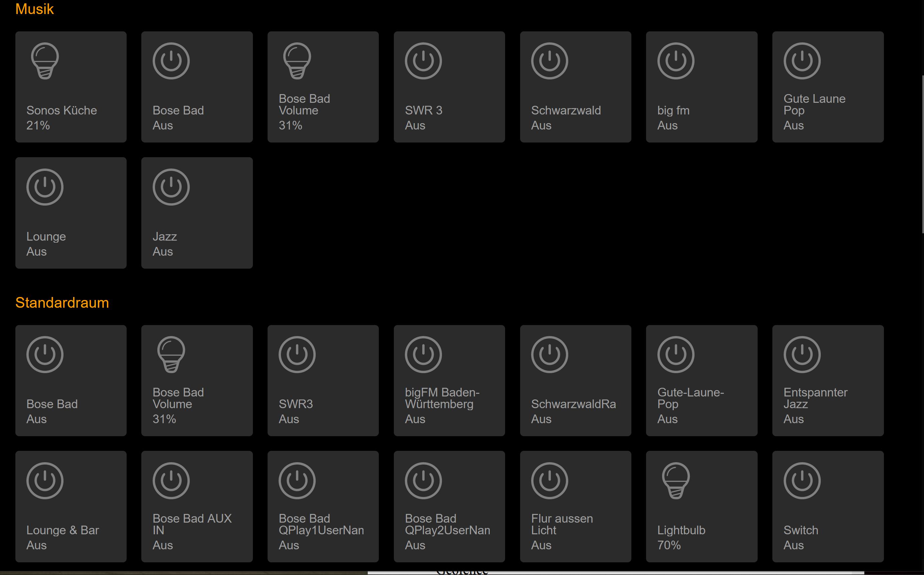Click the Standardraum section heading
Image resolution: width=924 pixels, height=575 pixels.
pyautogui.click(x=62, y=303)
